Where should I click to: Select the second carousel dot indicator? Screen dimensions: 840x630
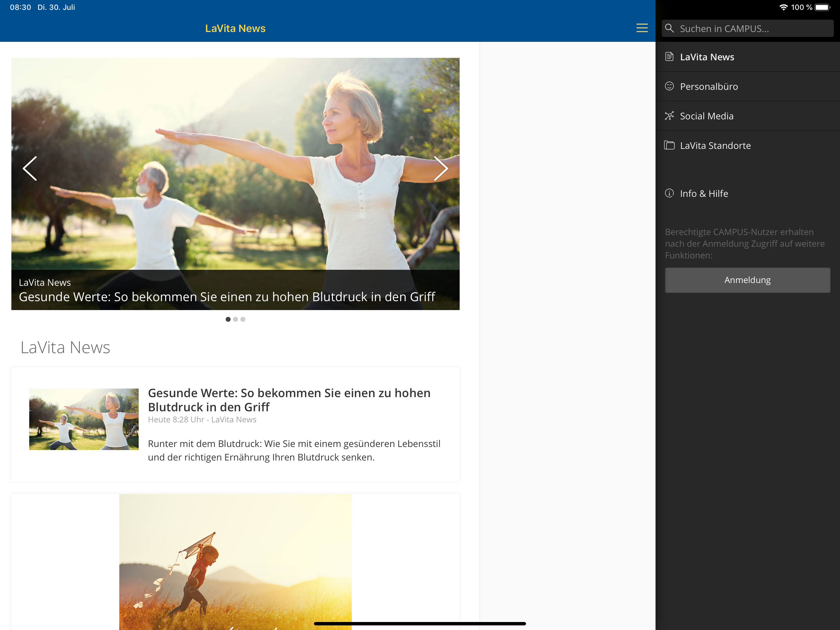[x=236, y=319]
